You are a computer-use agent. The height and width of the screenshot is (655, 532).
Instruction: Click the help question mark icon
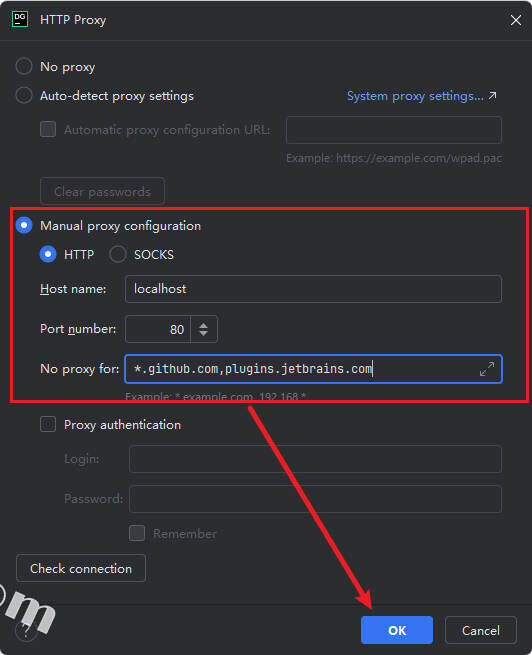tap(25, 631)
